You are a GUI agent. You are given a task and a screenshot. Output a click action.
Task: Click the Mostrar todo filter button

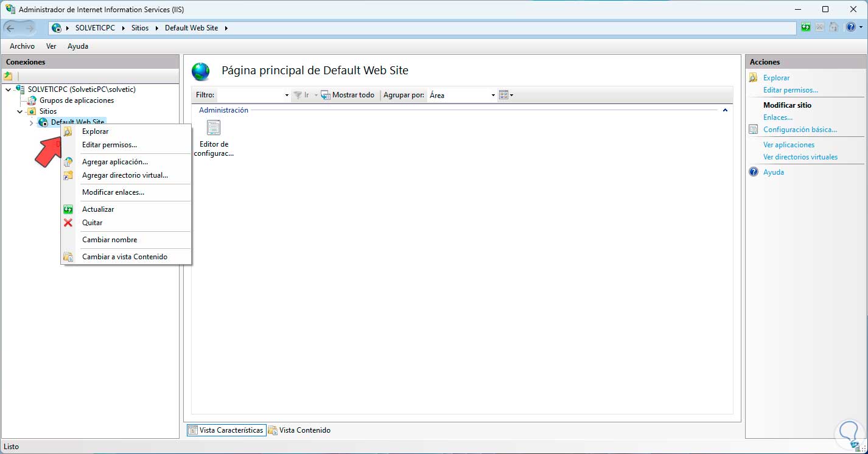click(348, 95)
